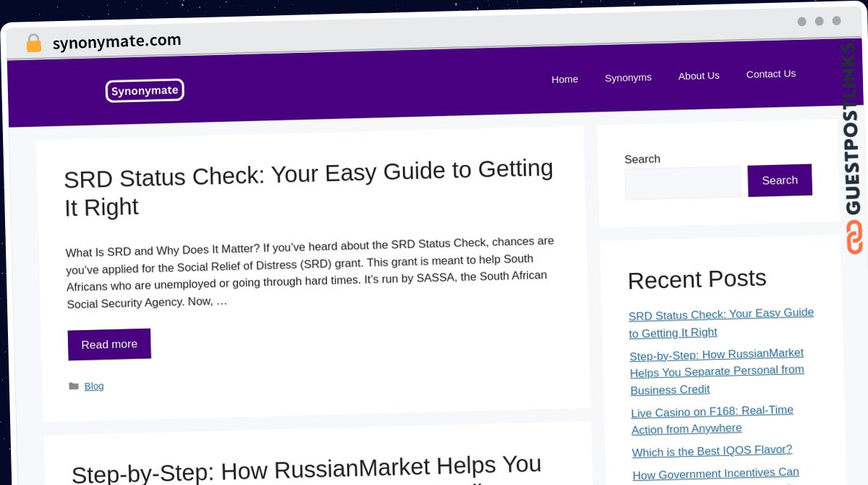This screenshot has height=485, width=868.
Task: Click the 'Recent Posts' sidebar heading
Action: [x=697, y=279]
